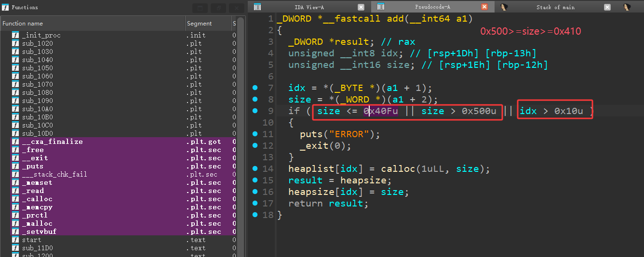
Task: Click function icon beside _calloc
Action: point(15,199)
